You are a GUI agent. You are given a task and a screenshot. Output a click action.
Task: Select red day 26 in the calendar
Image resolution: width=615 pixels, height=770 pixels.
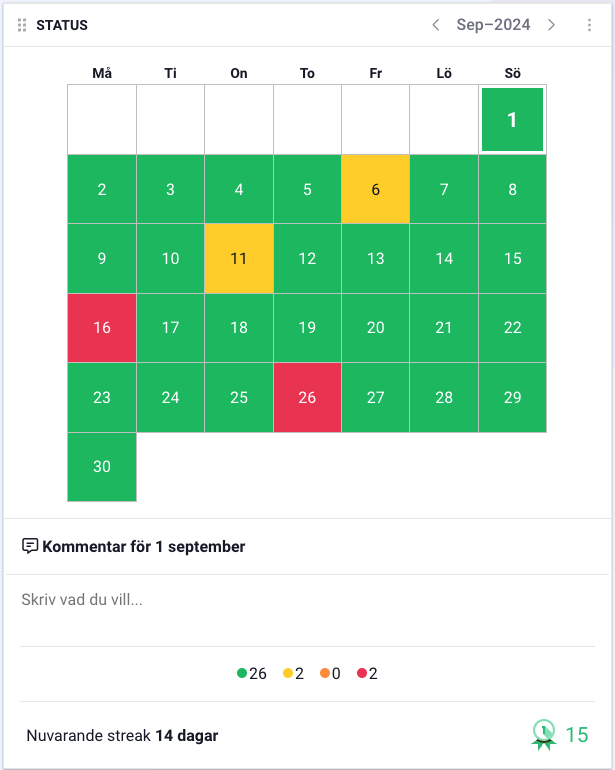tap(307, 397)
